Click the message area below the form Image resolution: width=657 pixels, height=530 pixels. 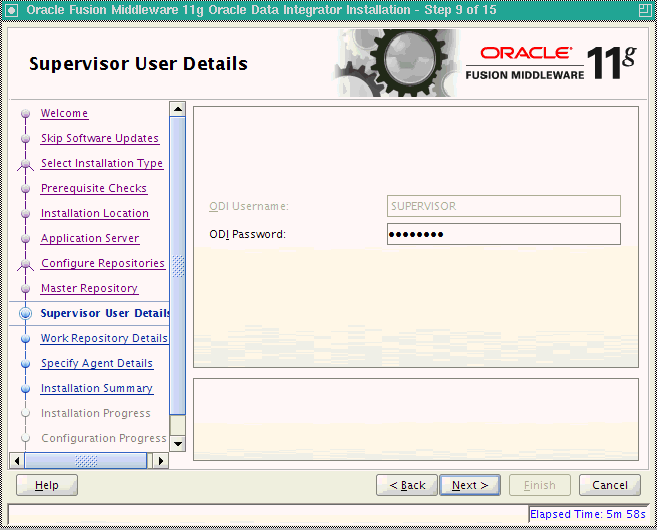pyautogui.click(x=416, y=419)
